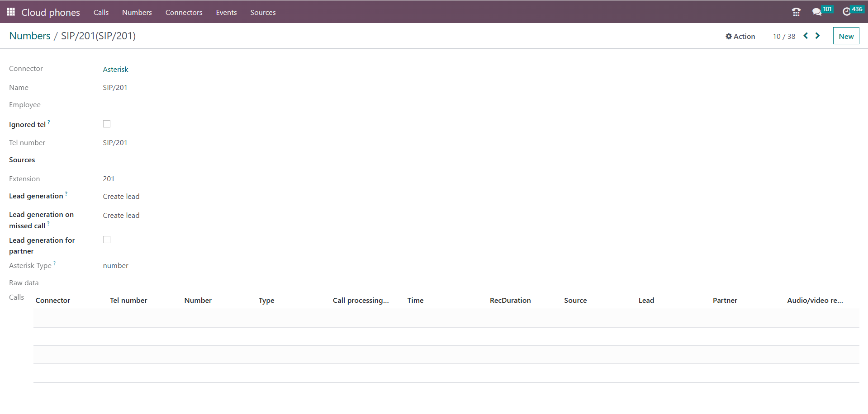This screenshot has width=868, height=414.
Task: Sort calls by Lead column
Action: [x=646, y=300]
